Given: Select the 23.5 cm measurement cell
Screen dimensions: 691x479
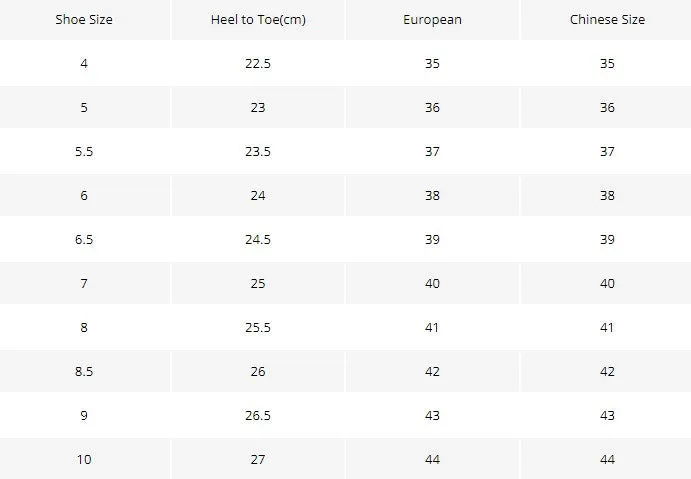Looking at the screenshot, I should click(x=258, y=152).
